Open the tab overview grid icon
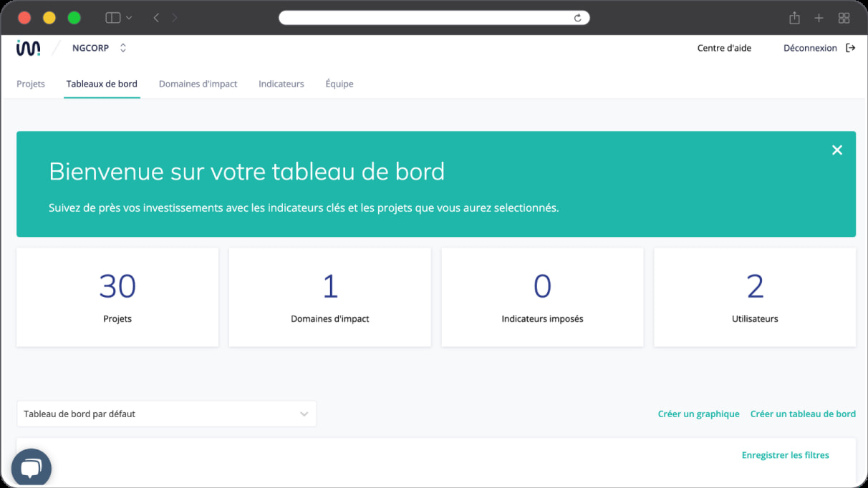 (x=844, y=17)
